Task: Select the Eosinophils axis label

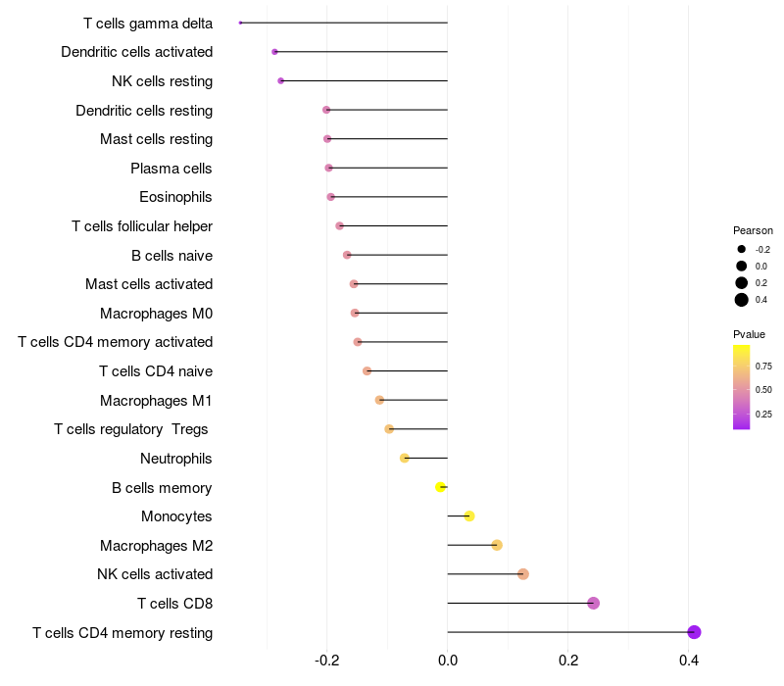Action: coord(175,197)
